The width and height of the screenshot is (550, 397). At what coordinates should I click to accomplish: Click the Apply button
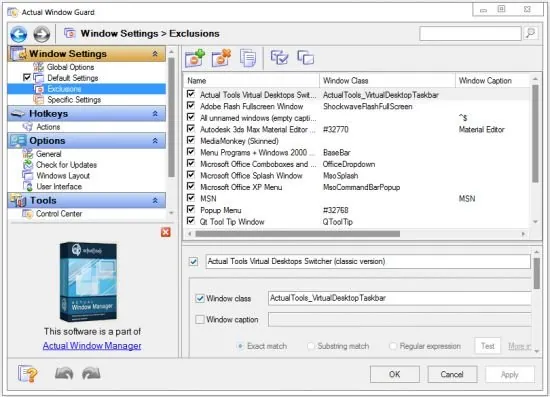[510, 374]
